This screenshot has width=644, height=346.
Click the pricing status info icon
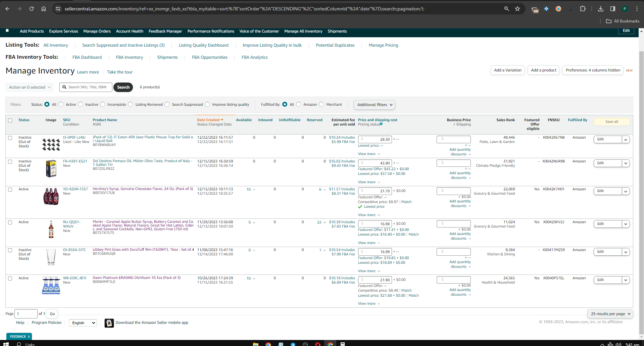click(x=381, y=124)
